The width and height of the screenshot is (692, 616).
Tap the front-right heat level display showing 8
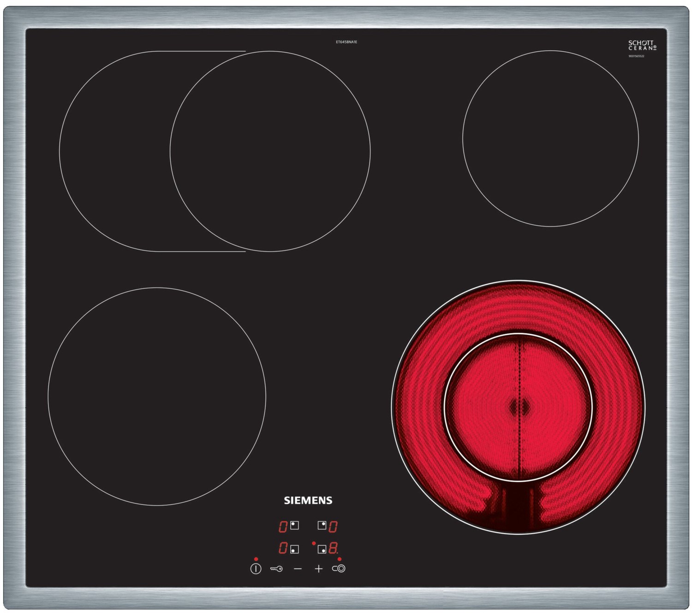(x=333, y=548)
